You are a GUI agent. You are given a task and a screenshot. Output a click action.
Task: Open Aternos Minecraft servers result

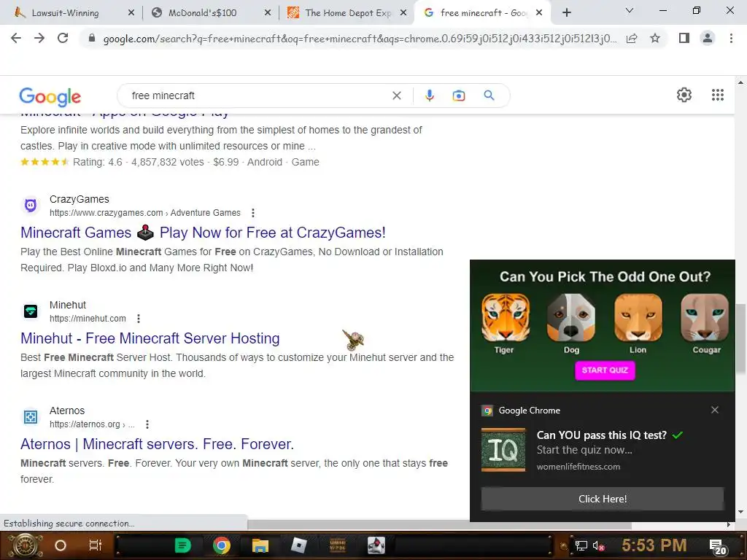pos(158,444)
